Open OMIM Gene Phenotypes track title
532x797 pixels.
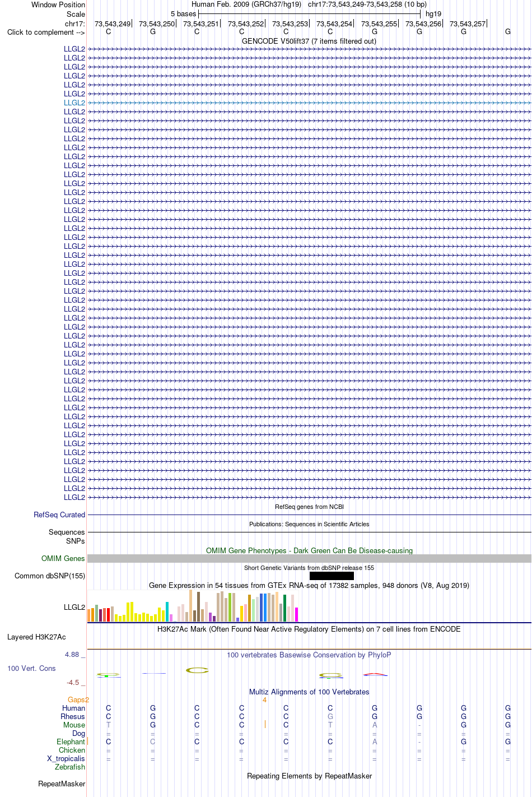[309, 550]
